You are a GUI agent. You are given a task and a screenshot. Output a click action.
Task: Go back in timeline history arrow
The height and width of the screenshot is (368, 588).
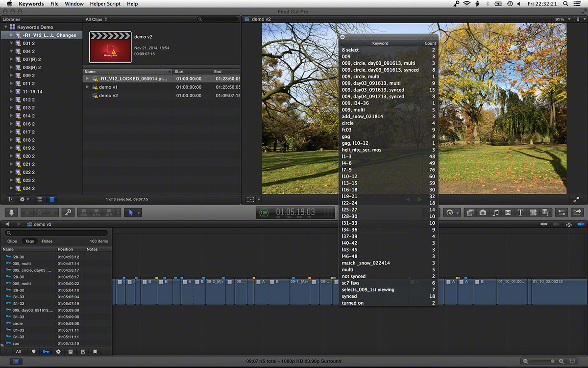[x=7, y=224]
